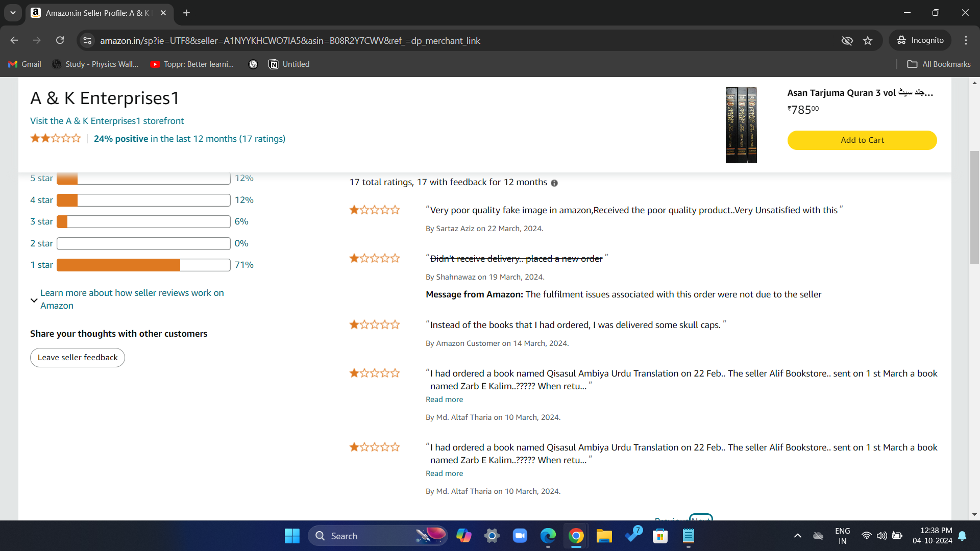Reload the Amazon seller page
Screen dimensions: 980x551
[60, 40]
